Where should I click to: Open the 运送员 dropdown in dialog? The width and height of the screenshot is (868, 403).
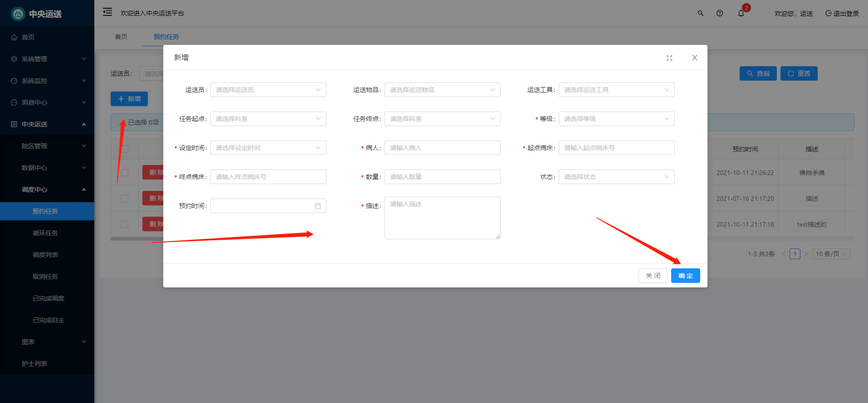click(x=268, y=90)
